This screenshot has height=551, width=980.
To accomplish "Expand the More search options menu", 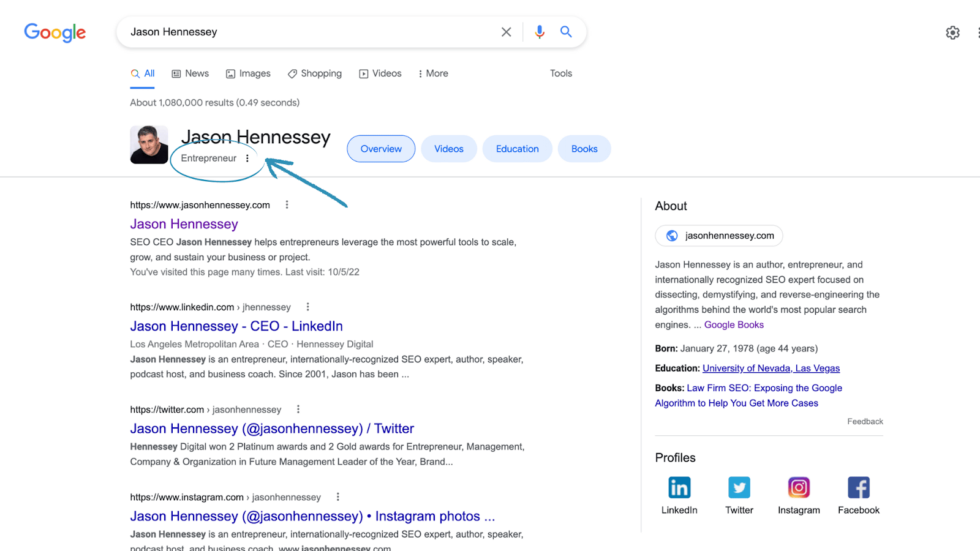I will pyautogui.click(x=433, y=73).
